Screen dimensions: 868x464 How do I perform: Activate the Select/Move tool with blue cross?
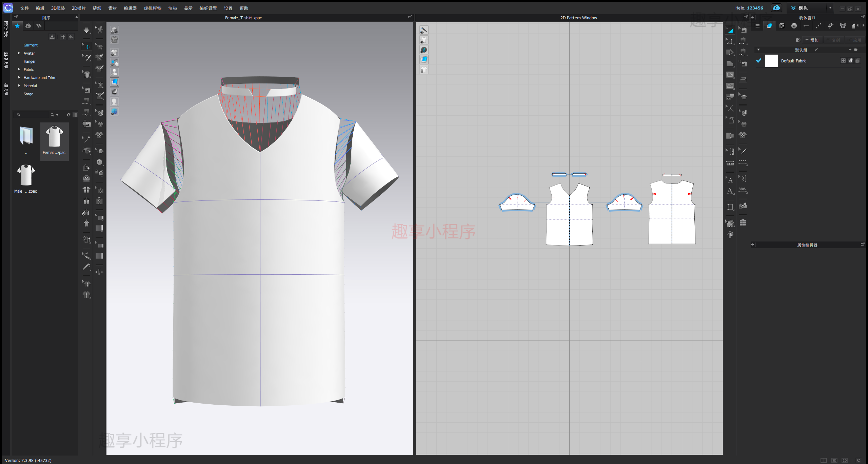[87, 46]
